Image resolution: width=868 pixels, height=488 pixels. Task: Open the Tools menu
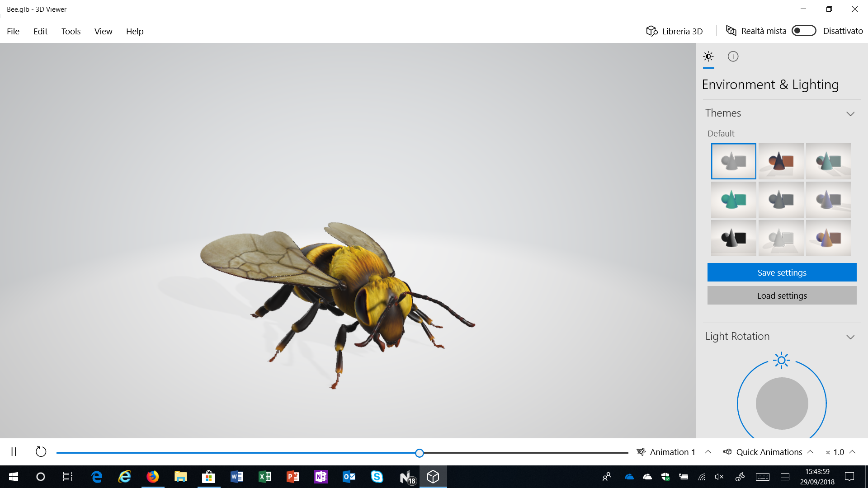coord(71,31)
